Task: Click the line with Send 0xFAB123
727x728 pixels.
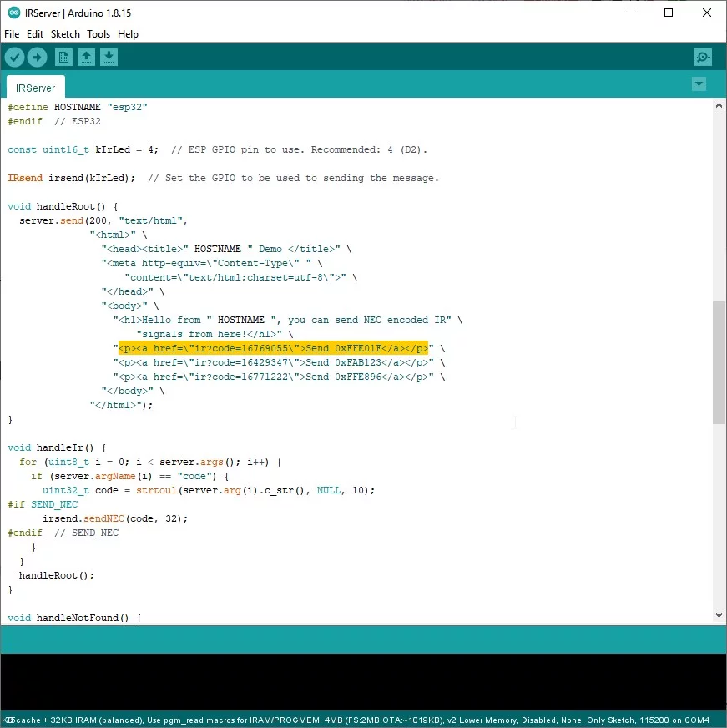Action: tap(279, 362)
